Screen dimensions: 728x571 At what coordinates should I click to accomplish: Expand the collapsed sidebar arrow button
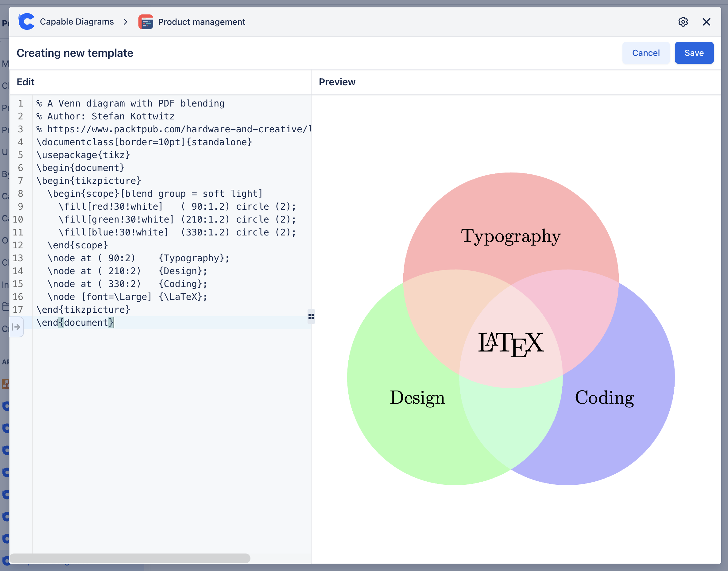point(16,327)
